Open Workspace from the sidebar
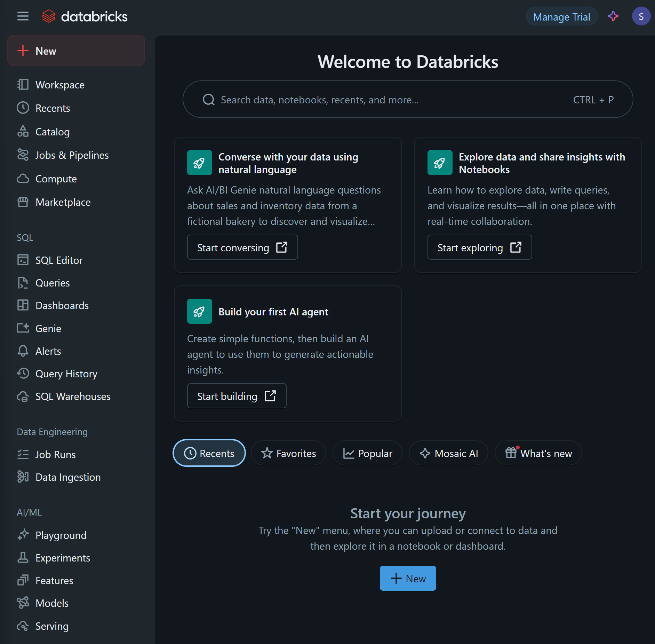Viewport: 655px width, 644px height. pos(76,85)
